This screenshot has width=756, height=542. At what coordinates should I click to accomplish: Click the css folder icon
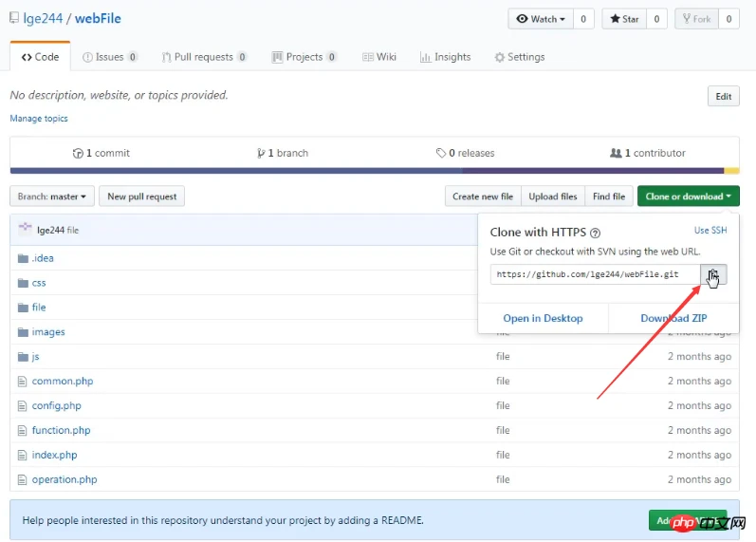[24, 283]
